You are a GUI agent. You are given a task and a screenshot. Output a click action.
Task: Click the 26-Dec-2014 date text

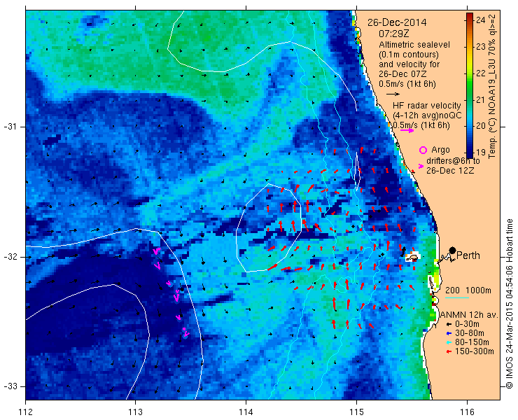(x=397, y=22)
